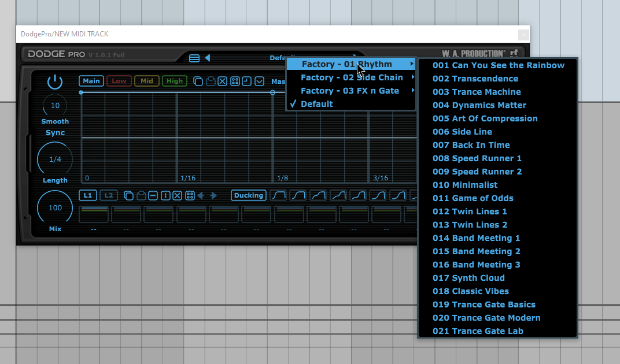Select the 019 Trance Gate Basics preset
The image size is (620, 364).
pos(484,304)
